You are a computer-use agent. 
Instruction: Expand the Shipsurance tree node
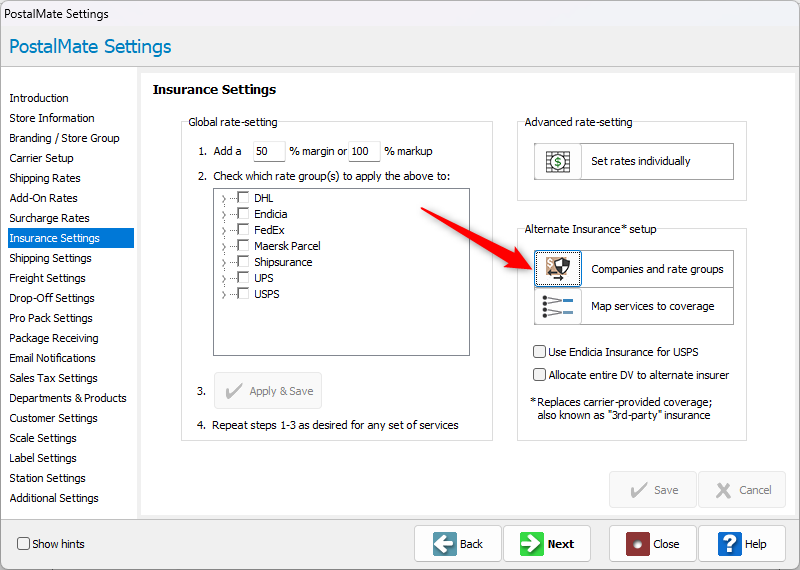point(223,263)
